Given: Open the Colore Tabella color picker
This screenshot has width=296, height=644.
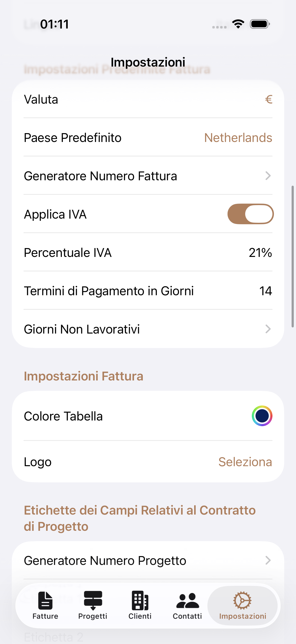Looking at the screenshot, I should coord(262,416).
